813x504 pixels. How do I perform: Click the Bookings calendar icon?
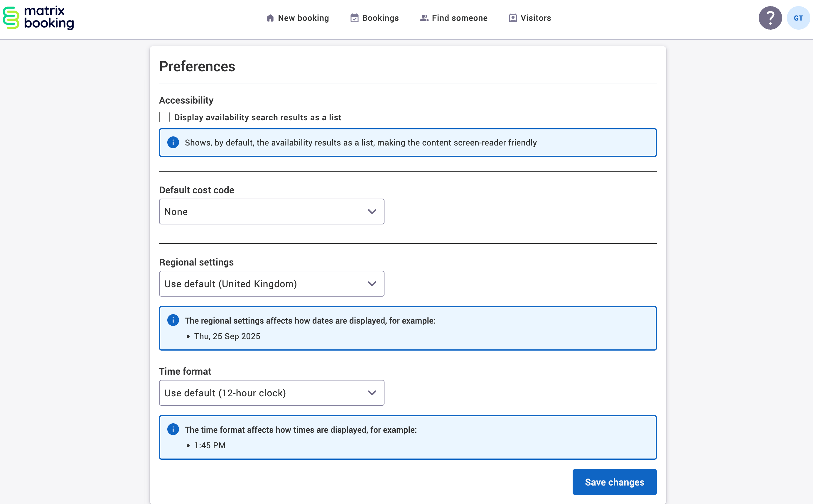click(354, 18)
